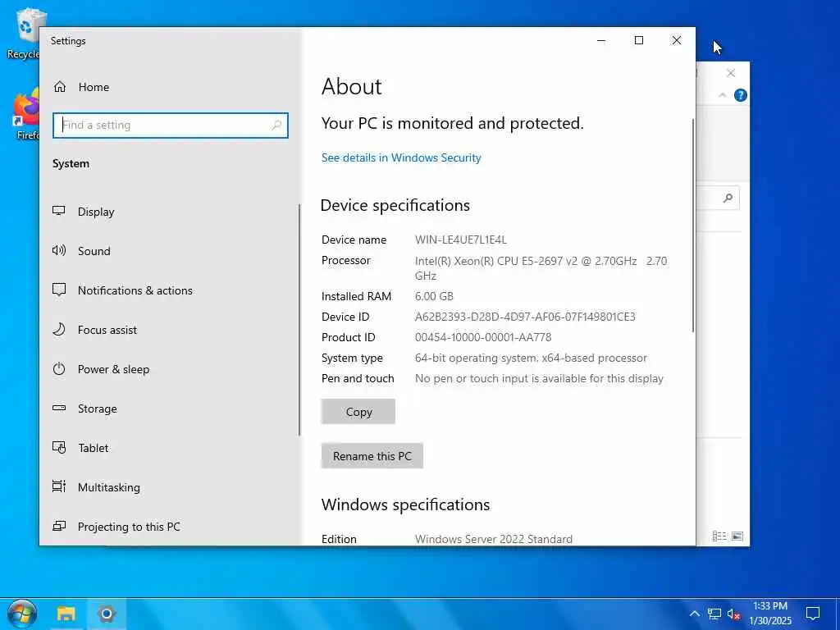Click the Copy device specifications button

[358, 412]
